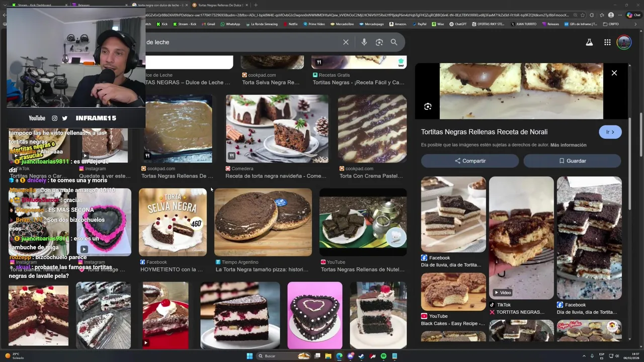The image size is (644, 362).
Task: Click Receta de torta negra navideña caption
Action: [x=276, y=176]
